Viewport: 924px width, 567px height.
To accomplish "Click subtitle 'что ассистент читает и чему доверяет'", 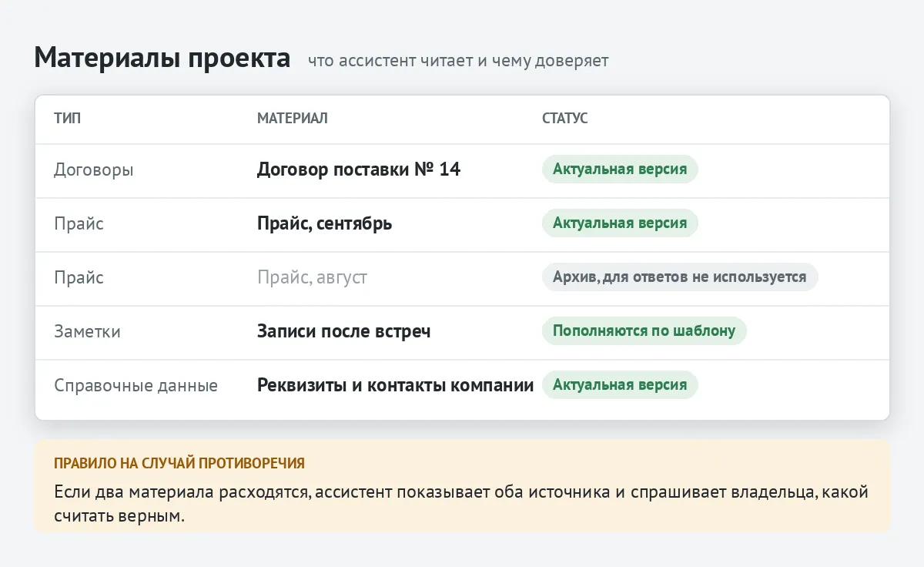I will pyautogui.click(x=458, y=61).
